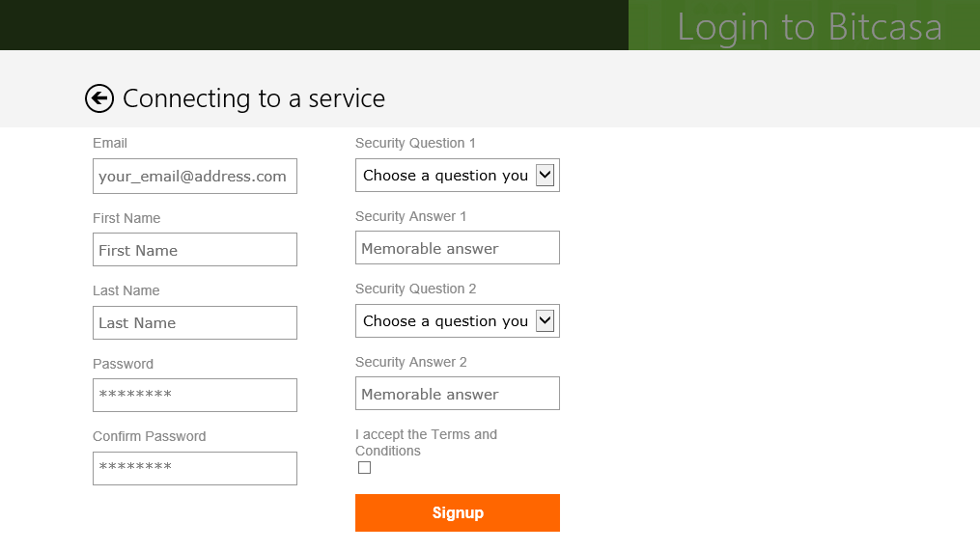Click the orange Signup button

click(458, 513)
